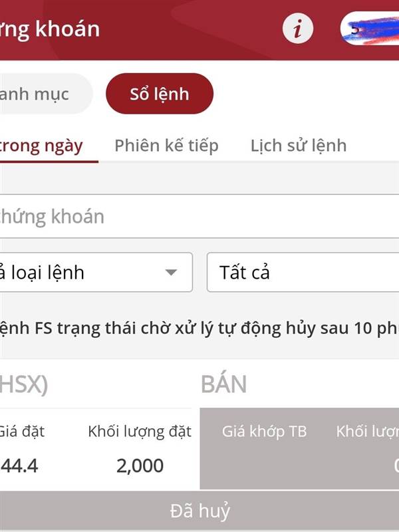Screen dimensions: 399x532
Task: Go to the 'Phiên kế tiếp' tab
Action: click(166, 146)
